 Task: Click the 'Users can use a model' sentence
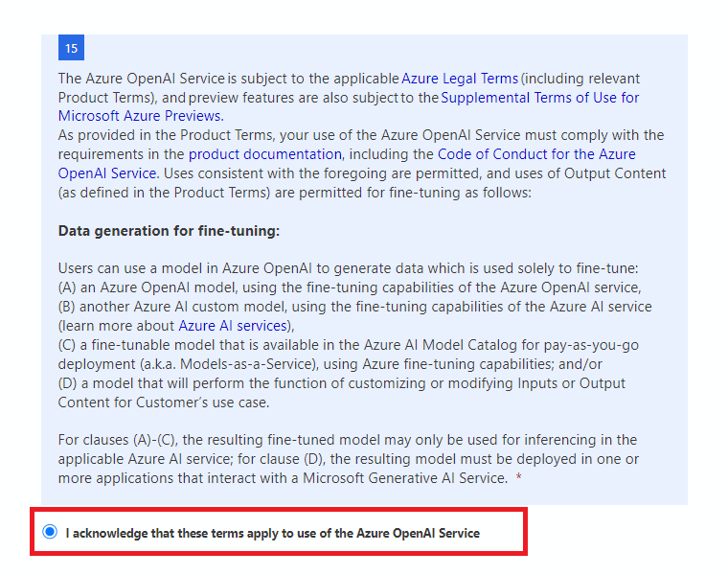click(349, 268)
